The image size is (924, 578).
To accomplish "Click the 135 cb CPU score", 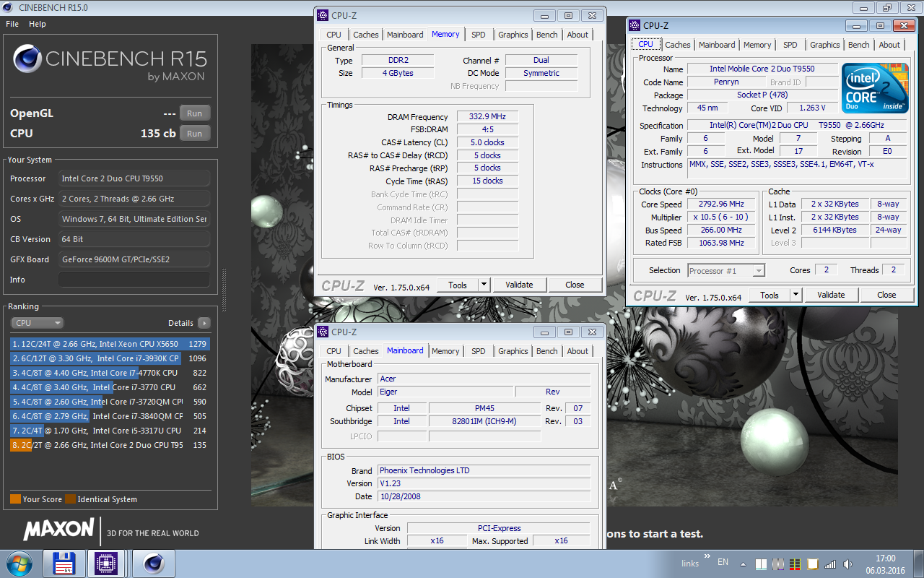I will (x=158, y=134).
